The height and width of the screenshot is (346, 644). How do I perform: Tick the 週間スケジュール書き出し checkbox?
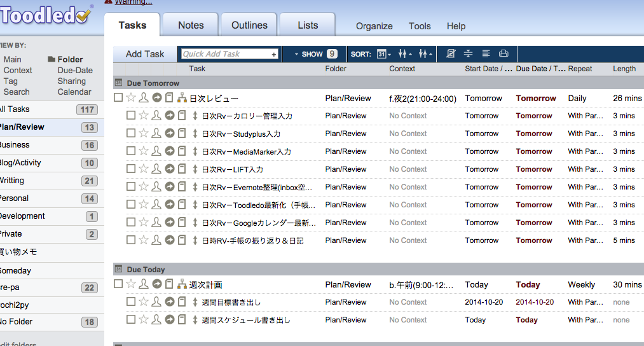click(131, 320)
